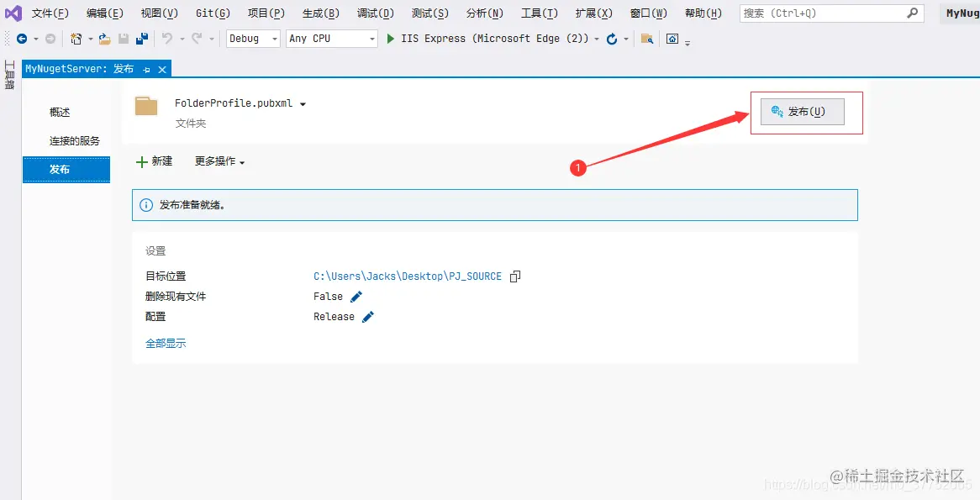Click the folder profile icon
This screenshot has width=980, height=500.
146,106
